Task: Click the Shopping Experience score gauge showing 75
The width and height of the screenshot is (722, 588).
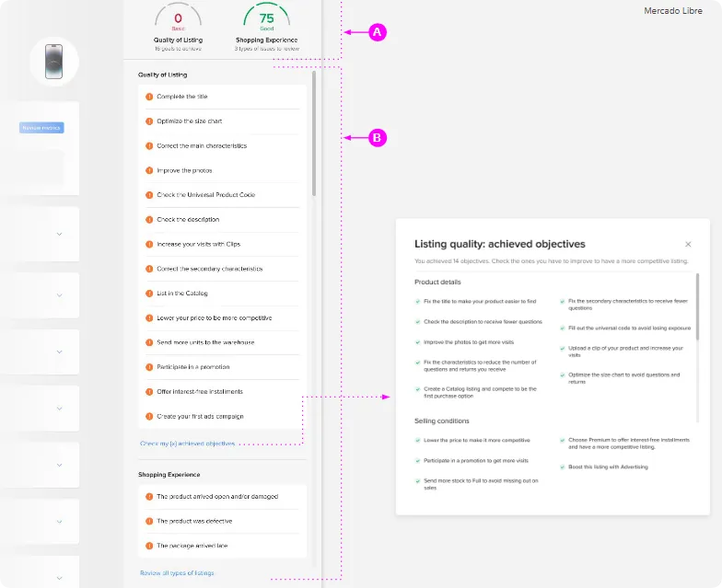Action: click(266, 21)
